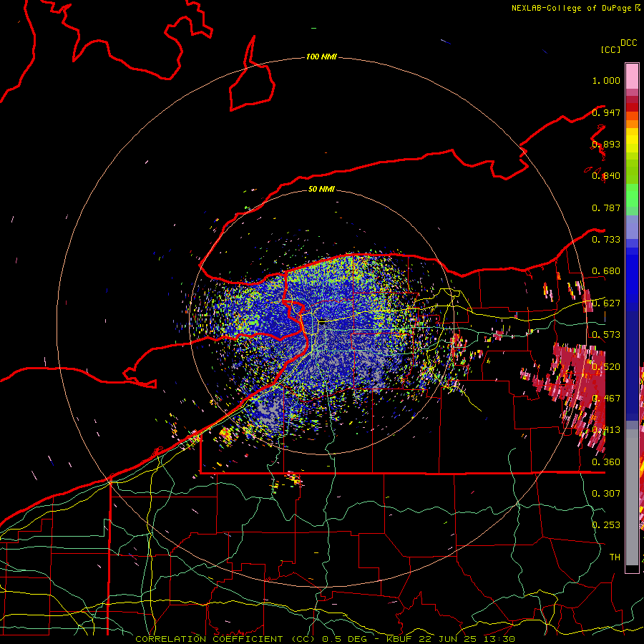
Task: Click the 0.360 color scale value
Action: click(x=606, y=462)
